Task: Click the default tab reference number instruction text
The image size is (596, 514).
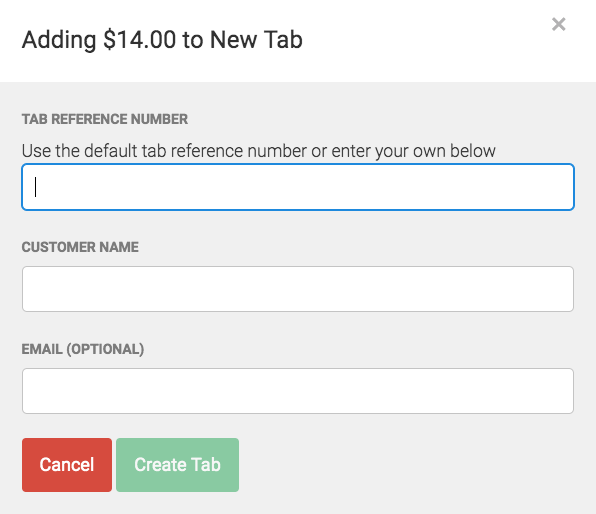Action: (x=258, y=151)
